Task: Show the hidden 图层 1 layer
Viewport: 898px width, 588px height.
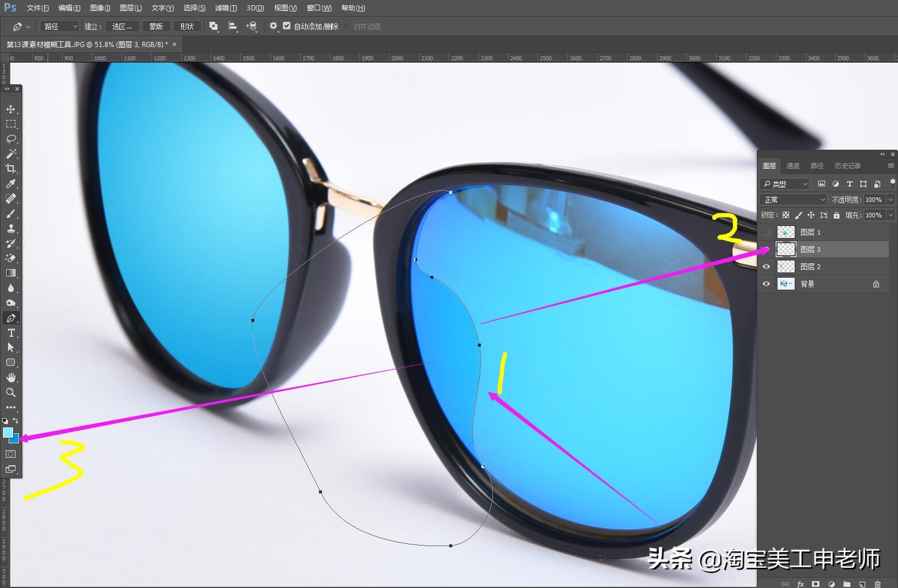Action: coord(766,232)
